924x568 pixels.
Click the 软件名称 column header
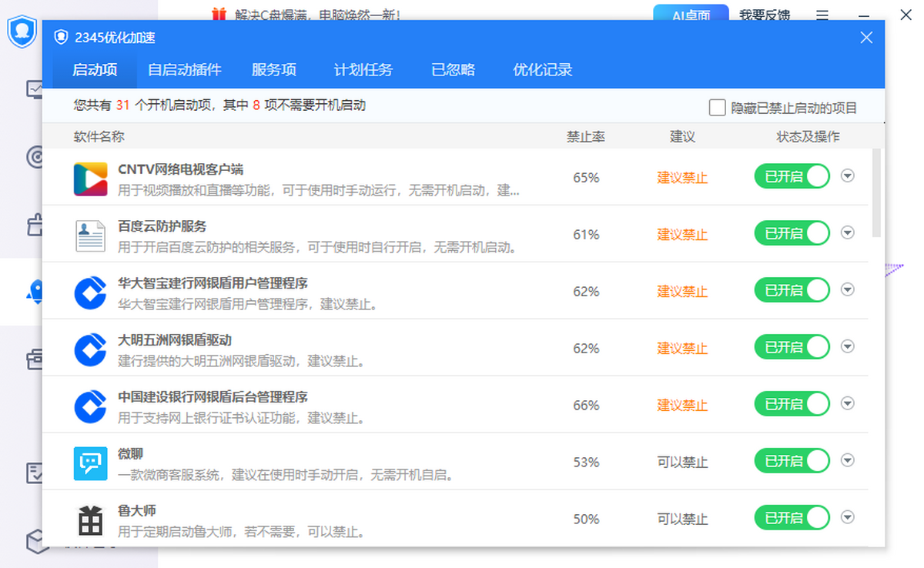tap(99, 137)
